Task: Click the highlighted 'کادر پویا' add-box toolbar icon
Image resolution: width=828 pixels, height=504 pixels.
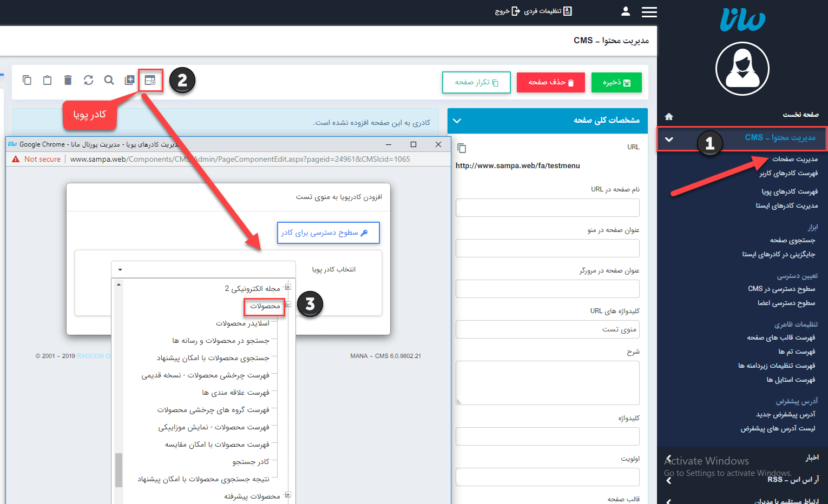Action: click(150, 80)
